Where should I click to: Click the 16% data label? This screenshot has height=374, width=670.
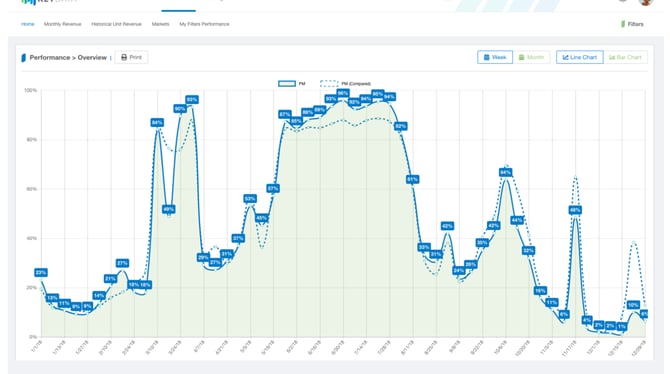click(x=540, y=291)
